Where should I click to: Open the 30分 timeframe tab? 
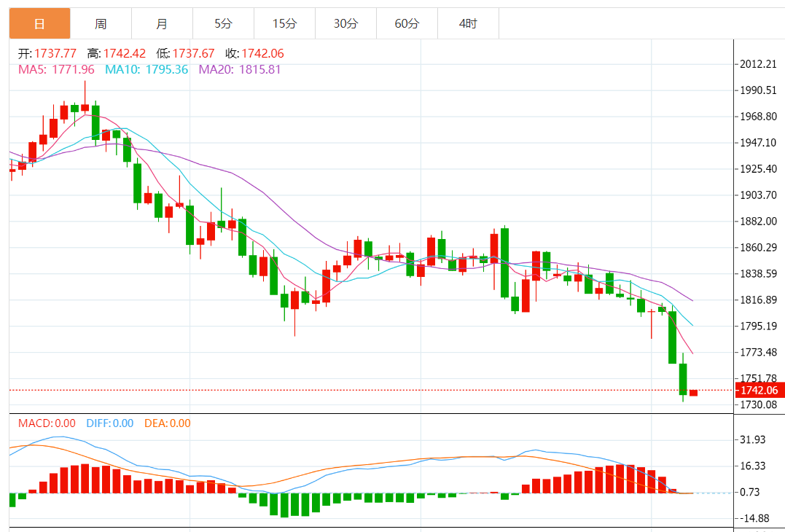[x=345, y=23]
